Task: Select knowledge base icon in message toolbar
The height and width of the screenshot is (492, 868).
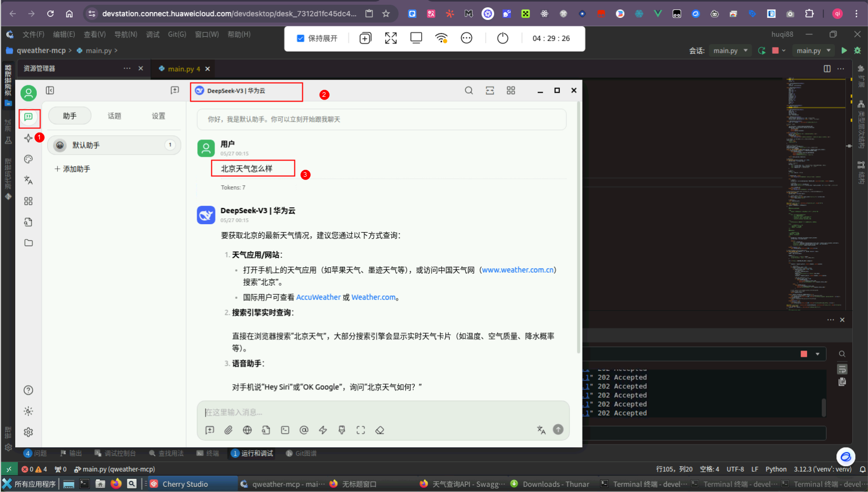Action: pos(267,430)
